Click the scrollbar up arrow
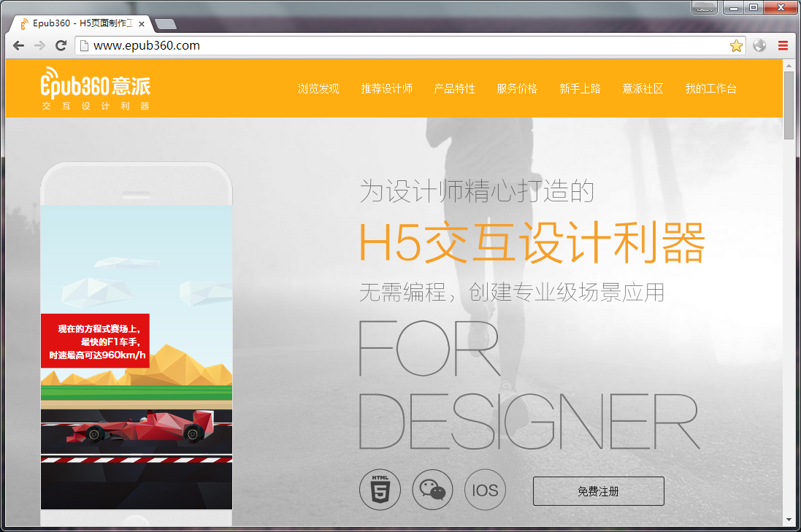This screenshot has height=532, width=801. point(789,66)
